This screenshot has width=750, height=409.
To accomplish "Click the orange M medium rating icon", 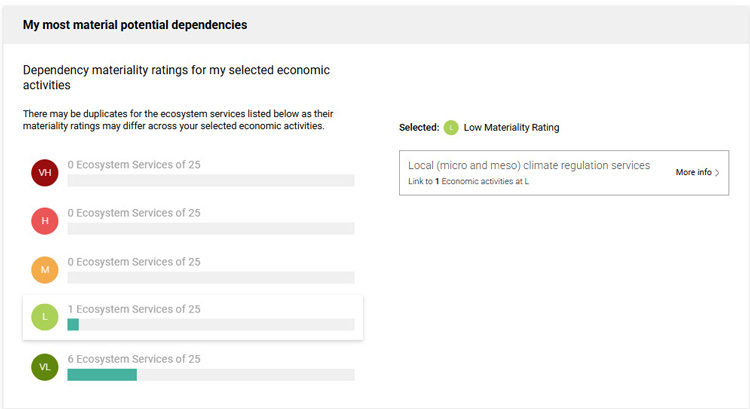I will [x=44, y=269].
